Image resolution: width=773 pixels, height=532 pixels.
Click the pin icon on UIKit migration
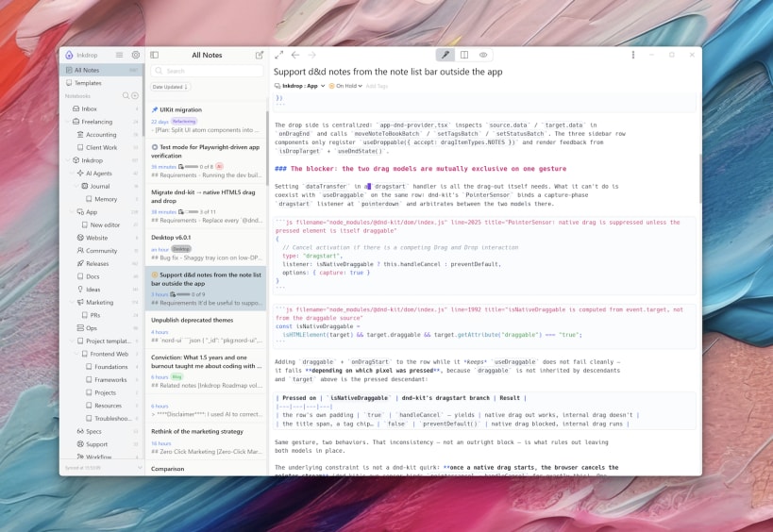(x=155, y=109)
